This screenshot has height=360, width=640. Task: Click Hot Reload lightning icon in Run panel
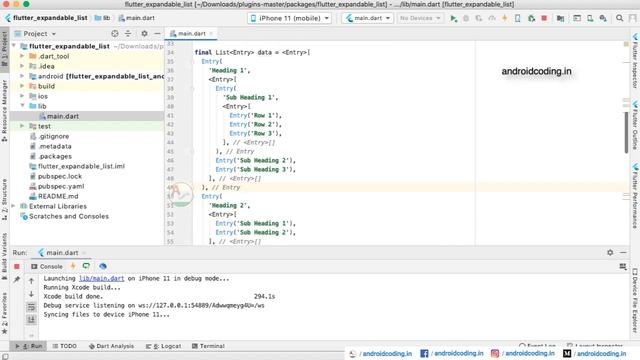coord(73,266)
